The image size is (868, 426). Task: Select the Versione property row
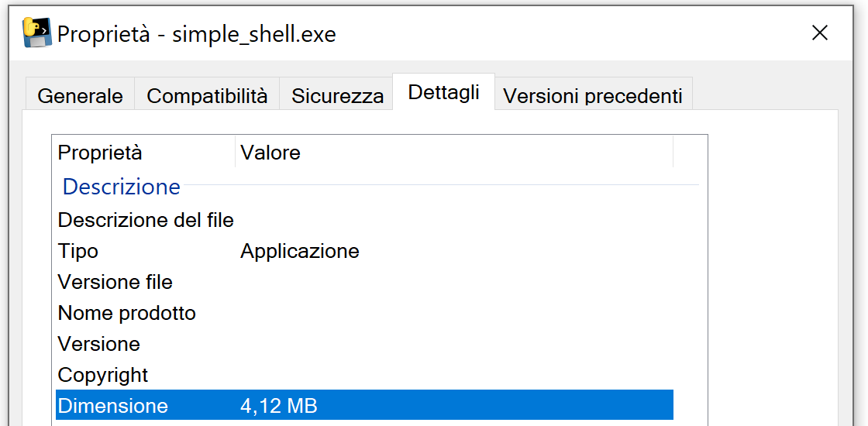99,344
